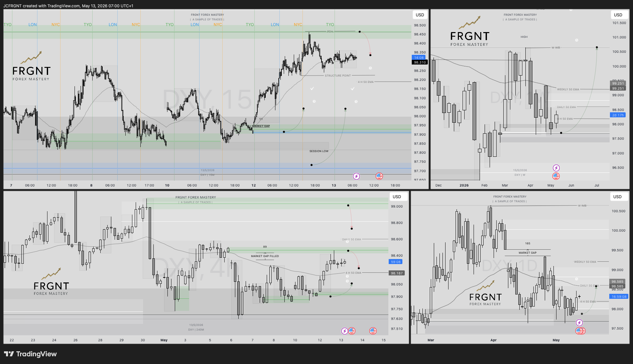Viewport: 633px width, 364px height.
Task: Select the US flag icon near date 14 on 4H chart
Action: (x=373, y=331)
